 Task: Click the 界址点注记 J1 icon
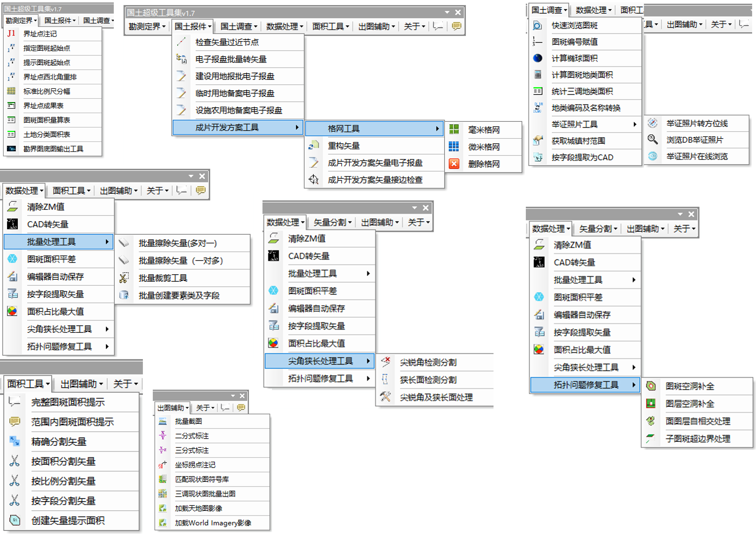tap(11, 34)
